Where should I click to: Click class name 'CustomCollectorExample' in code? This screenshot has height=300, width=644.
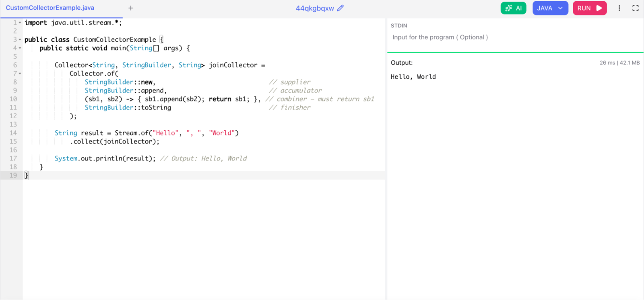(114, 40)
